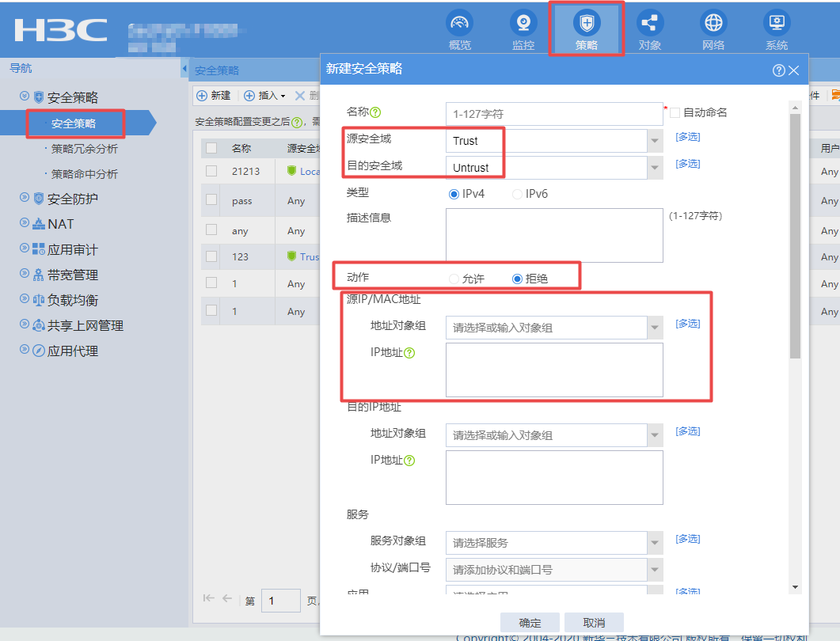Select 安全策略 submenu item
The width and height of the screenshot is (840, 641).
(x=74, y=123)
